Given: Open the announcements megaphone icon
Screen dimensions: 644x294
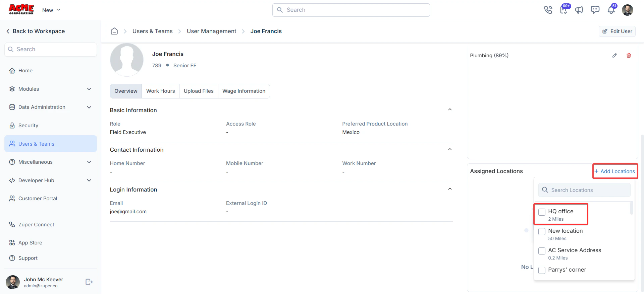Looking at the screenshot, I should 579,10.
